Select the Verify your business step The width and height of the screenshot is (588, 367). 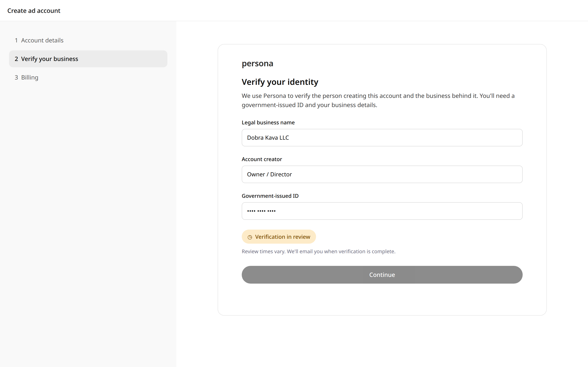click(88, 59)
